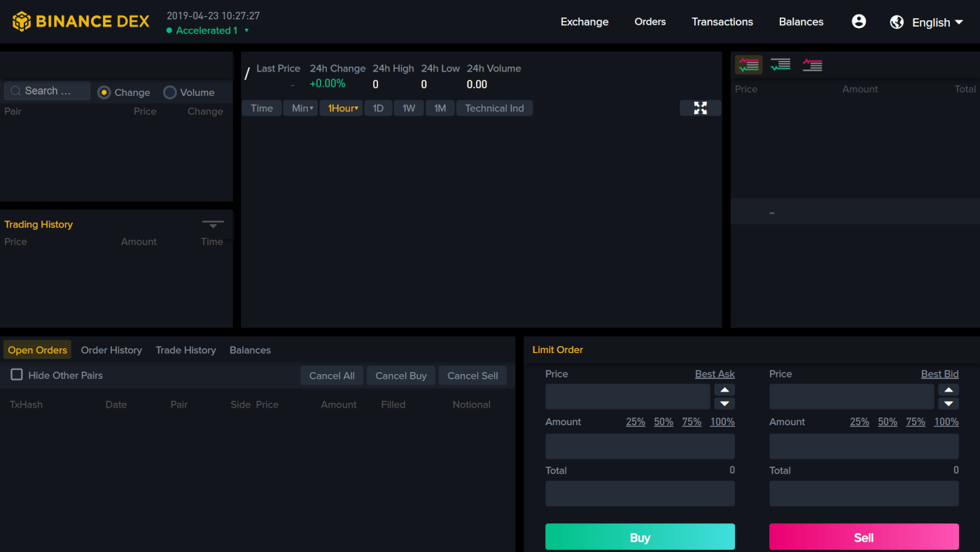Focus the pair Search field

48,91
